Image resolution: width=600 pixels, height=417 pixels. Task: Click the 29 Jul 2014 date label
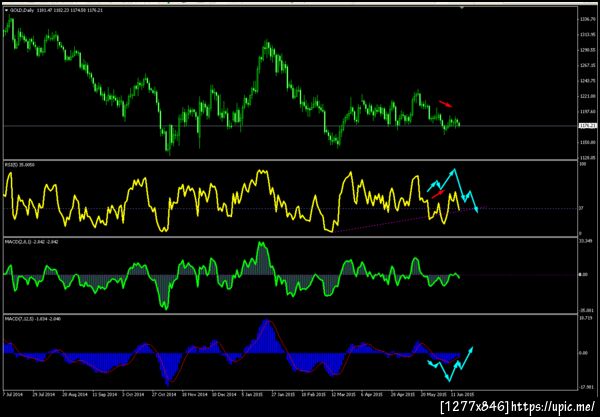43,394
